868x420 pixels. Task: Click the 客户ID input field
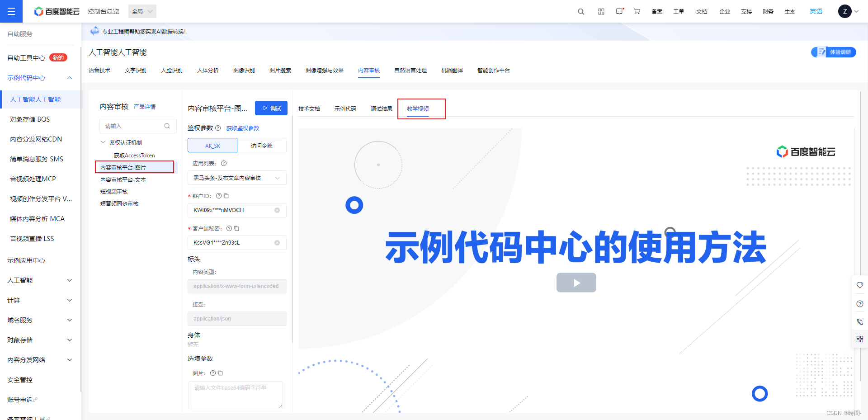coord(237,210)
